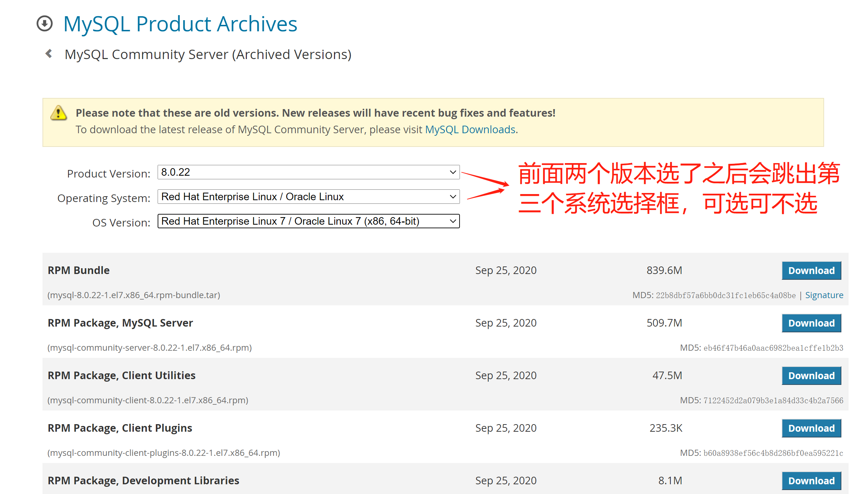The image size is (868, 494).
Task: Download the Client Utilities RPM package
Action: tap(811, 376)
